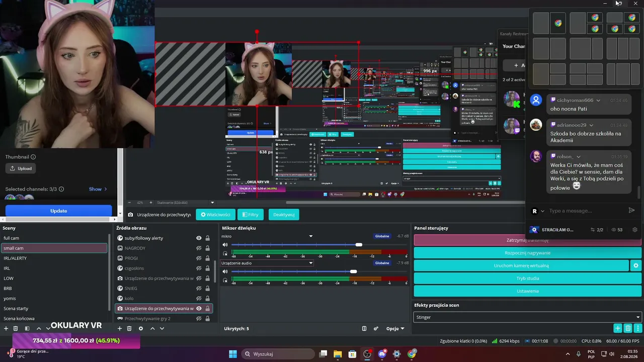Expand the rolson_ chat user chevron

pyautogui.click(x=579, y=156)
